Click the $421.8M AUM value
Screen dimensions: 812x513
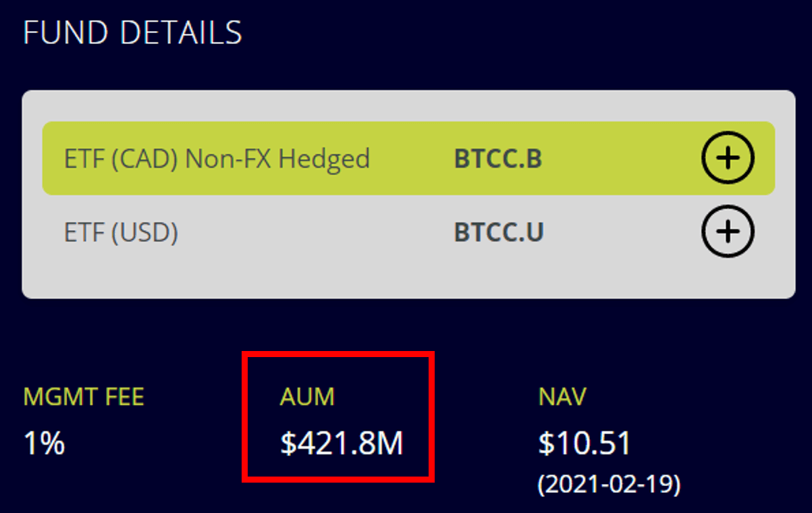click(x=342, y=444)
